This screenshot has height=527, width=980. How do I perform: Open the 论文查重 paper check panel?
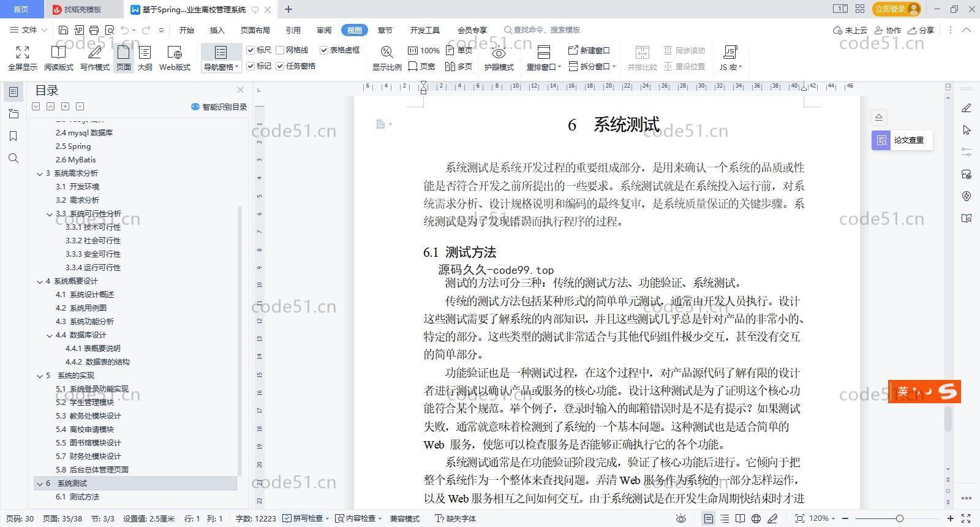click(902, 140)
